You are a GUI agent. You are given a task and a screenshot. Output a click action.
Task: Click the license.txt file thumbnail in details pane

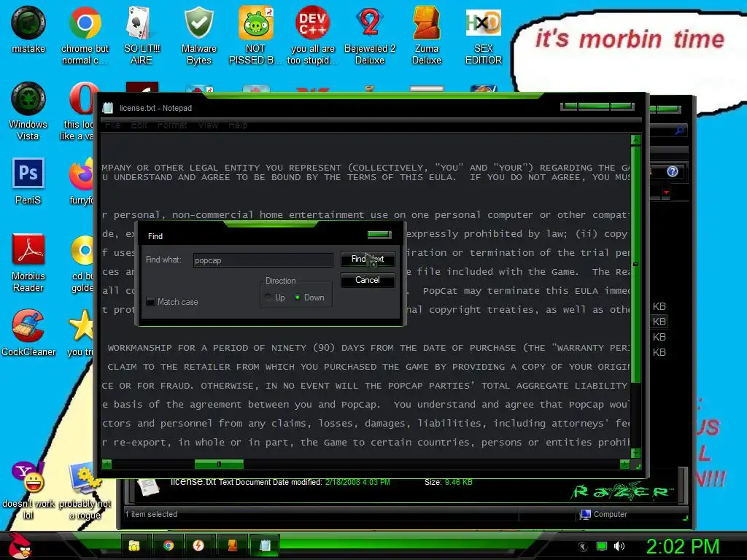[147, 486]
